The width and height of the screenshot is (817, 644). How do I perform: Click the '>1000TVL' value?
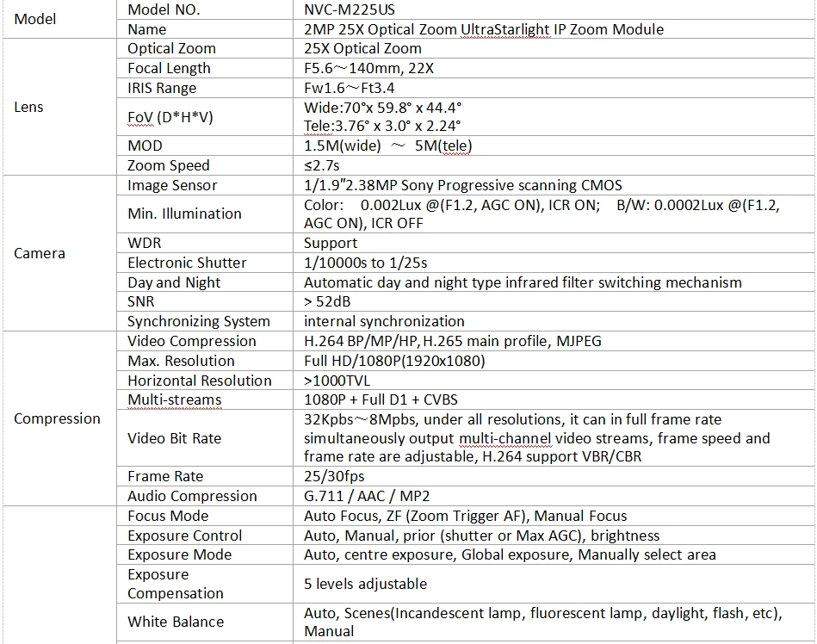pyautogui.click(x=337, y=381)
